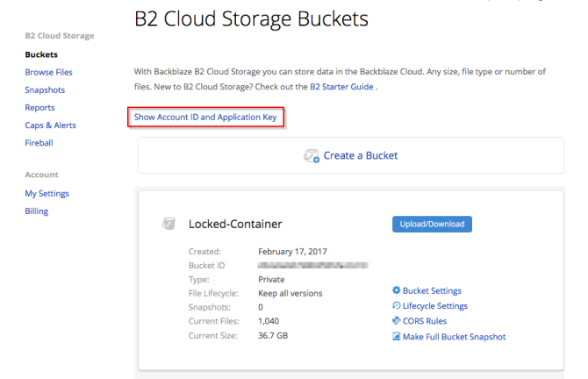Click the Bucket Settings gear icon
The height and width of the screenshot is (379, 588).
pyautogui.click(x=397, y=290)
